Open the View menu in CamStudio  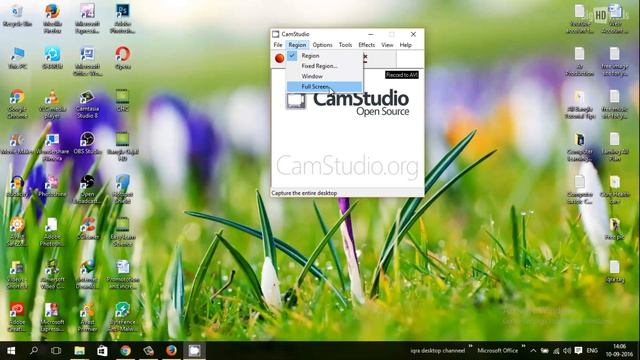tap(387, 45)
